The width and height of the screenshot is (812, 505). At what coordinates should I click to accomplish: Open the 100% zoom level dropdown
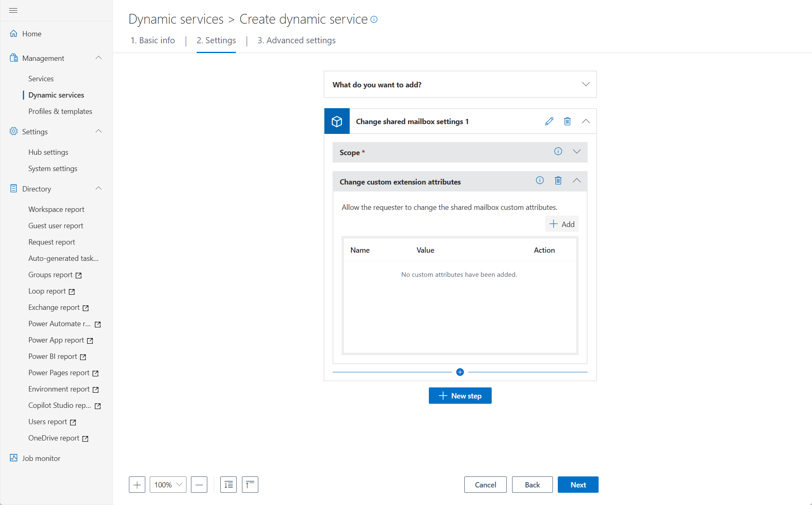pos(168,485)
